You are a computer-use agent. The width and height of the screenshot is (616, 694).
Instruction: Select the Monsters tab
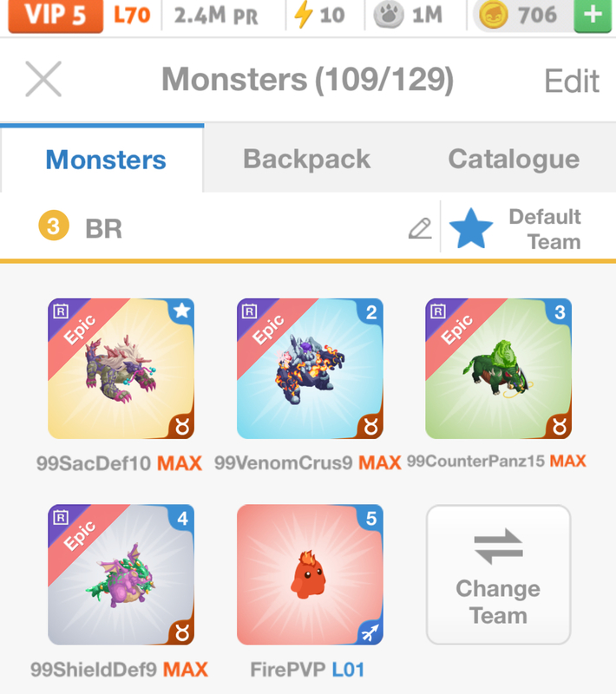coord(106,160)
